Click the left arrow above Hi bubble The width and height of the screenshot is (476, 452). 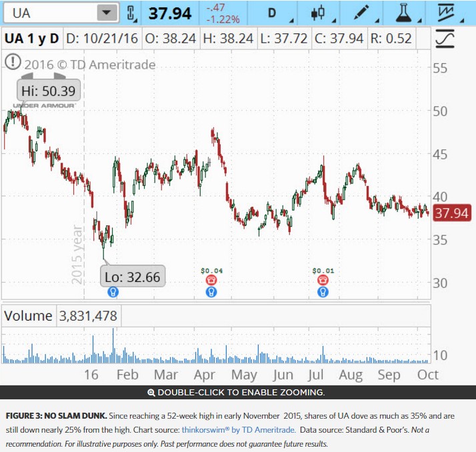pyautogui.click(x=27, y=76)
